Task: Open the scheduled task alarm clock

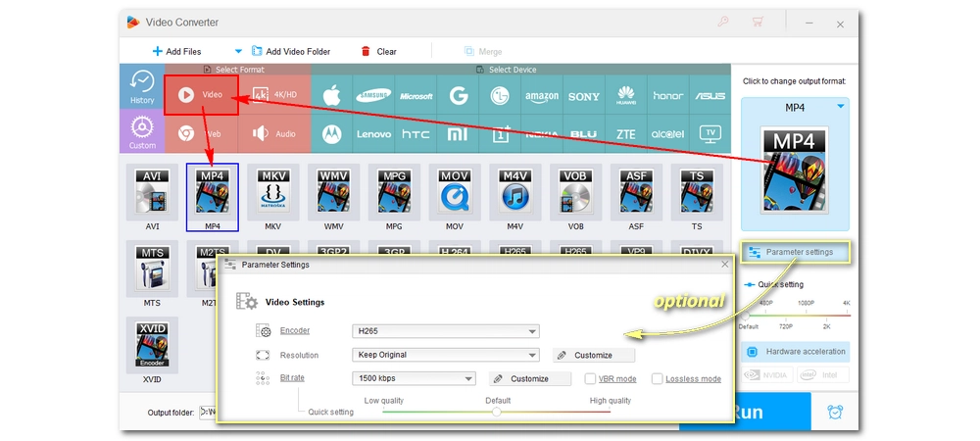Action: tap(834, 412)
